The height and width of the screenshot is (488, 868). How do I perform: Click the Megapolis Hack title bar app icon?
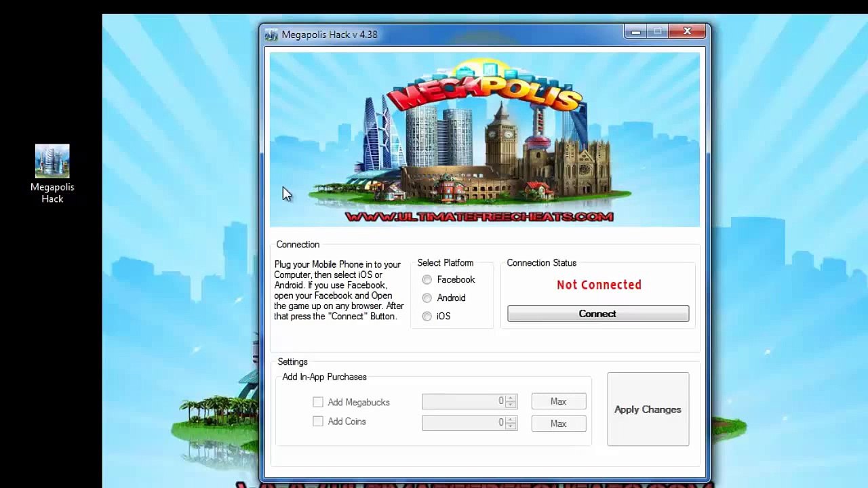(x=271, y=35)
